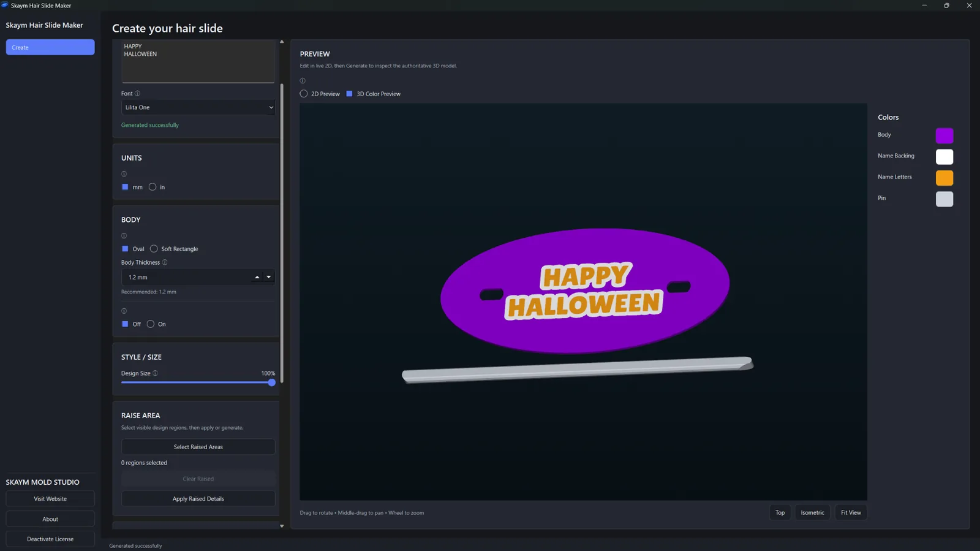Click the HAPPY HALLOWEEN text input box

(198, 61)
